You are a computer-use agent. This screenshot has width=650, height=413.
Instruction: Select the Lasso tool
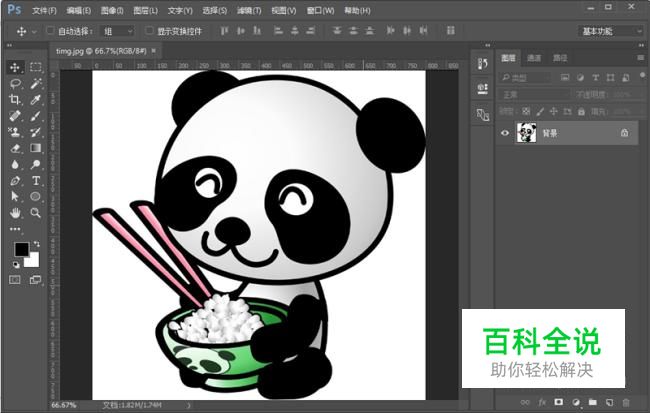15,83
